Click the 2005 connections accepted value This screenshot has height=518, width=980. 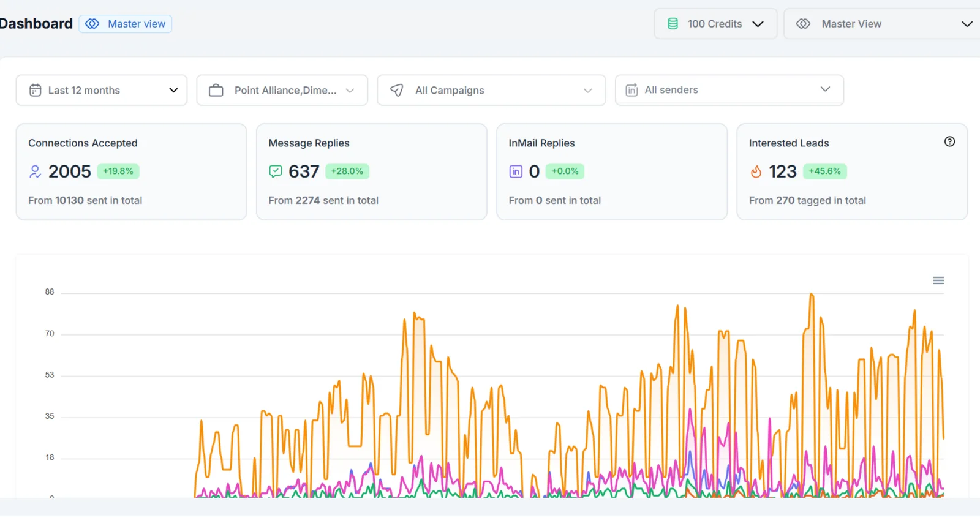click(70, 171)
